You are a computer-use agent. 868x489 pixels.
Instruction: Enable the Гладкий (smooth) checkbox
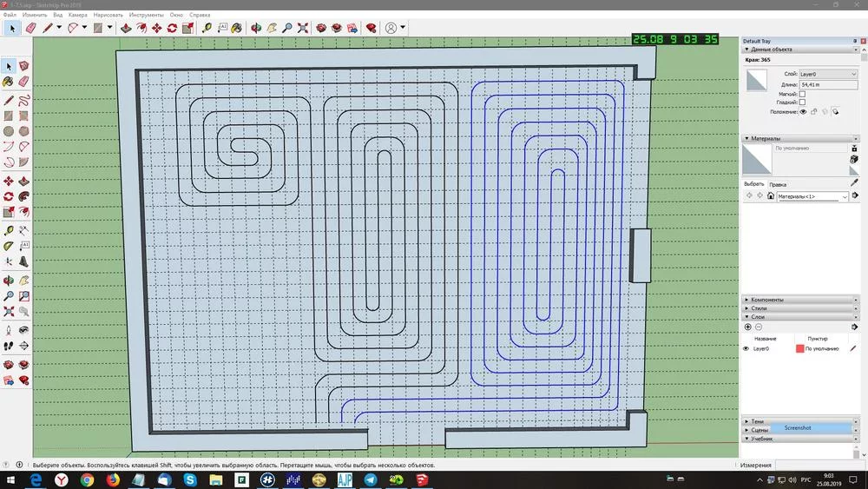[802, 102]
